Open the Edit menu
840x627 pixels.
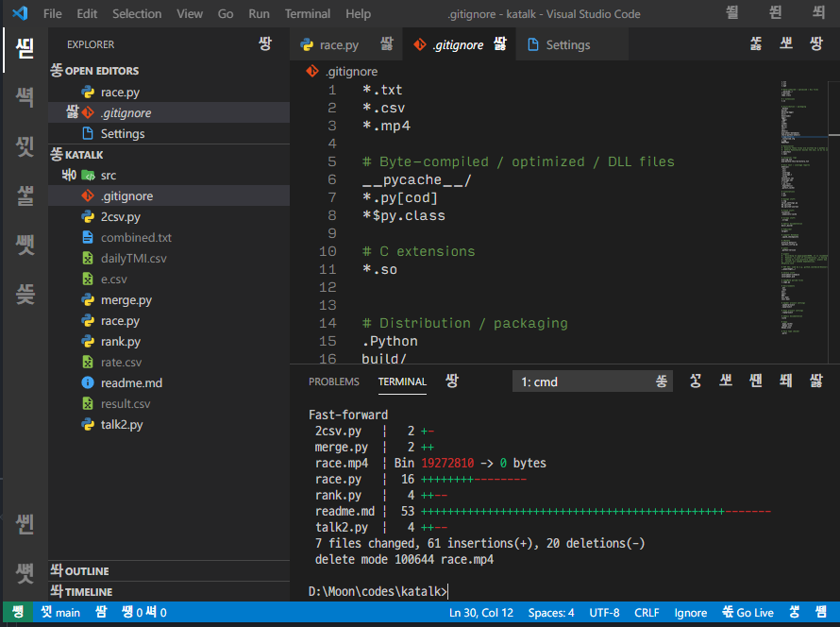coord(87,13)
